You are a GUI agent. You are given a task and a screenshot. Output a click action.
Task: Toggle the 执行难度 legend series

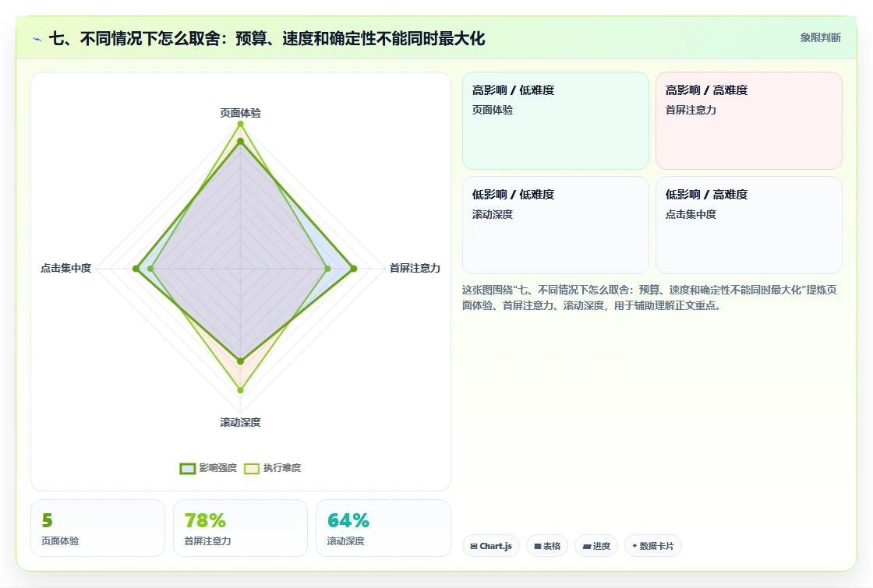click(x=272, y=468)
